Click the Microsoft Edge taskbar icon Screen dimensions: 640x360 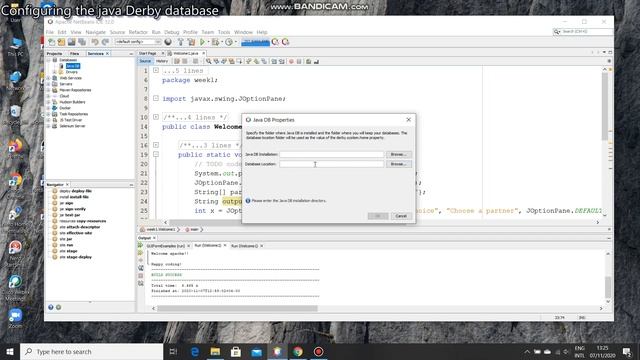pyautogui.click(x=195, y=351)
